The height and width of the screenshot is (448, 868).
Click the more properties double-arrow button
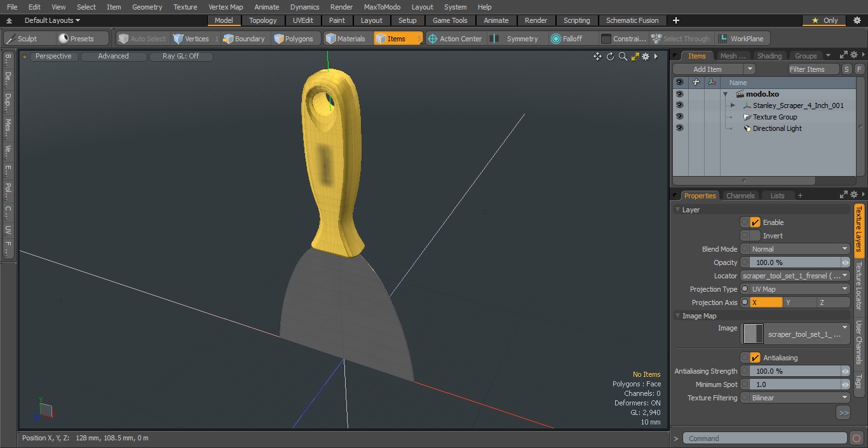[x=843, y=413]
